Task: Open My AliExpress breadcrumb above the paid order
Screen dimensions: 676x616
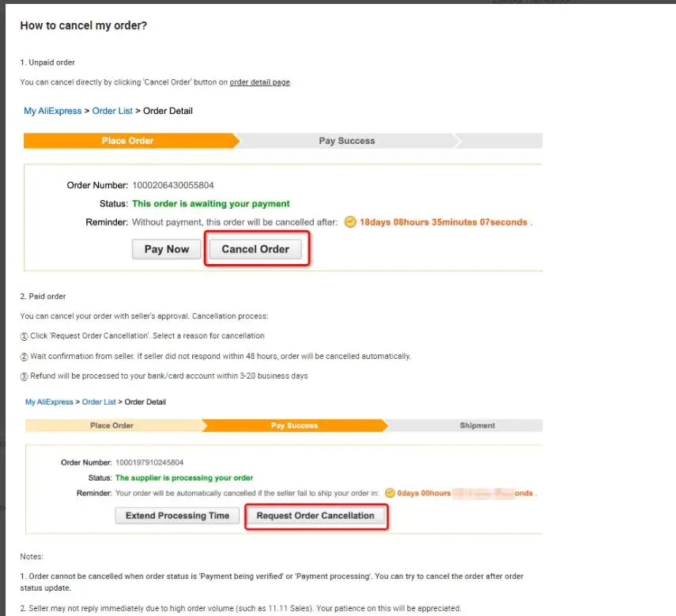Action: (x=49, y=402)
